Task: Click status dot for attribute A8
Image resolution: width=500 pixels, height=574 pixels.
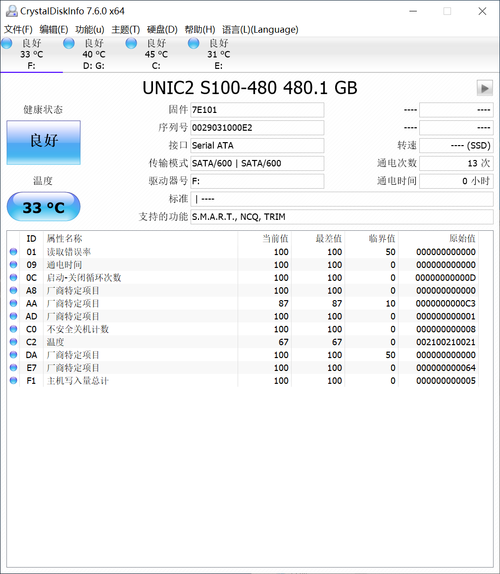Action: coord(14,290)
